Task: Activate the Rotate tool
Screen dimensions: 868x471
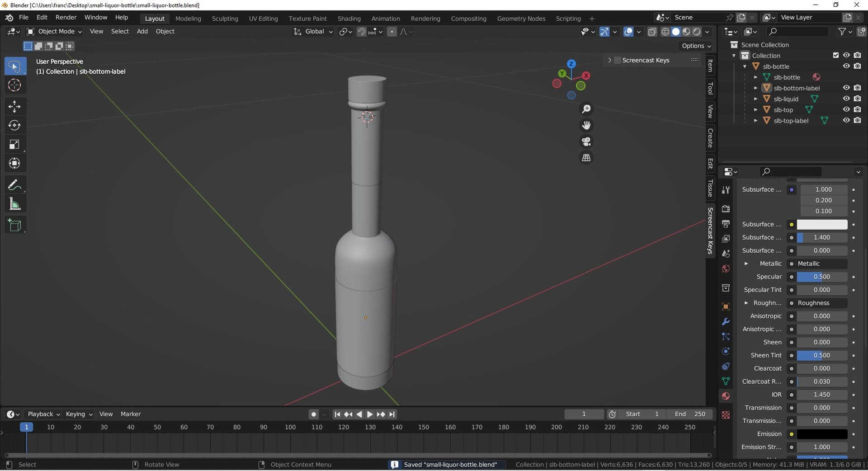Action: (x=15, y=125)
